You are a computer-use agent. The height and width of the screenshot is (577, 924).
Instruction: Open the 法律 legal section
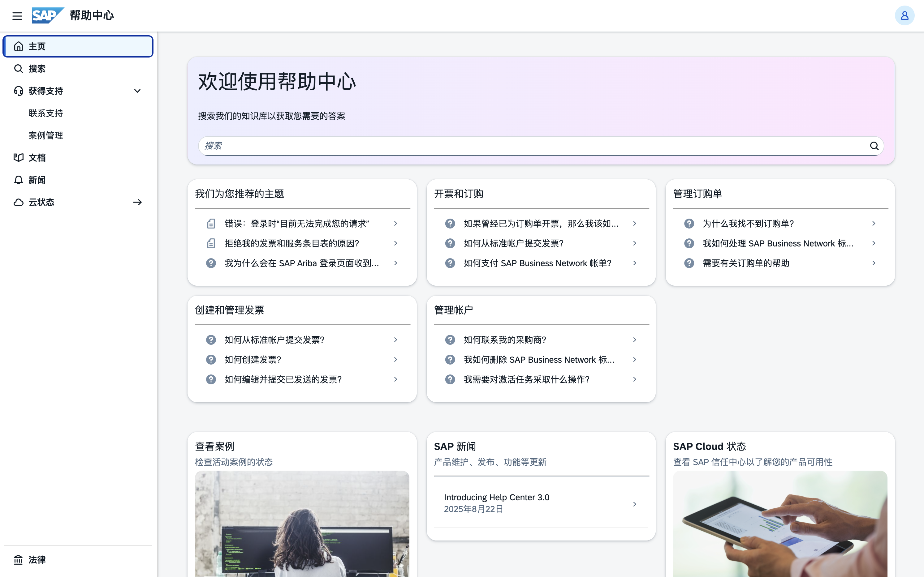tap(37, 559)
